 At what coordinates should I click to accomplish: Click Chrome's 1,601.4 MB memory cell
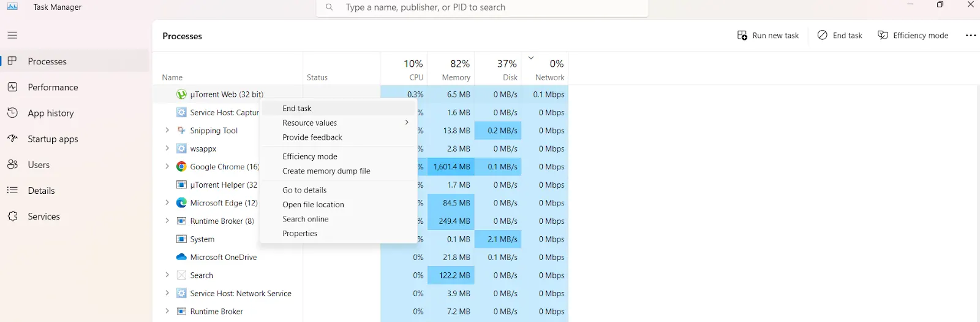(451, 167)
